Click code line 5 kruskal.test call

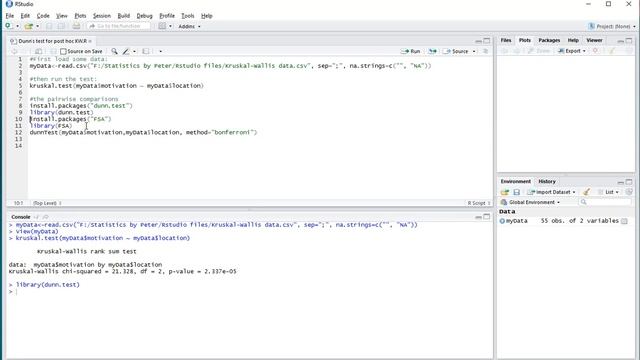[116, 86]
